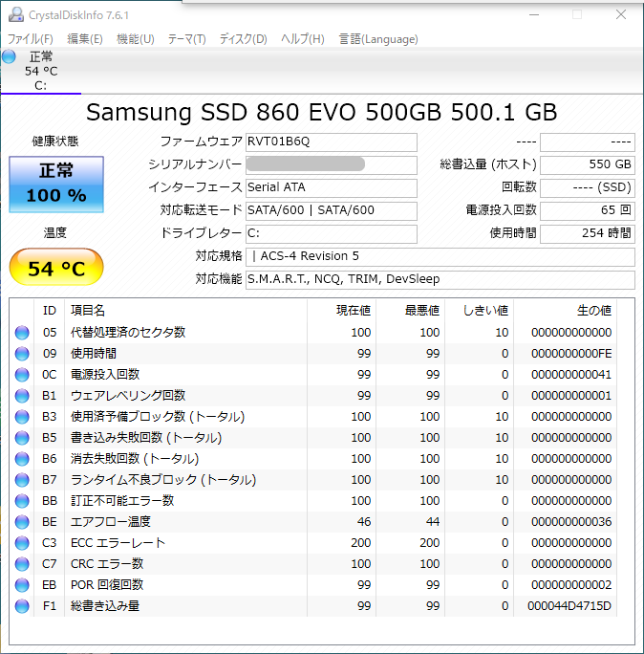Click the 項目名 column header
The height and width of the screenshot is (654, 644).
186,311
